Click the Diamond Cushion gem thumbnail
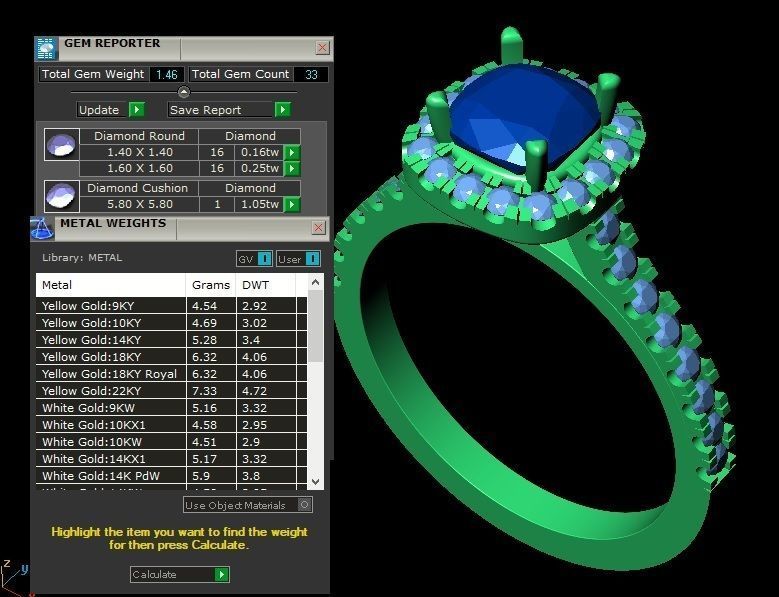The height and width of the screenshot is (597, 779). click(x=62, y=196)
